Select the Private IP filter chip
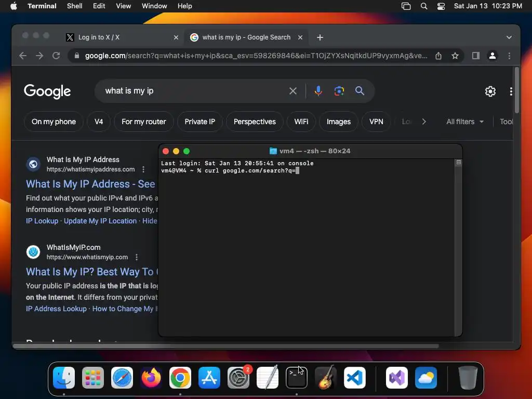 click(200, 122)
